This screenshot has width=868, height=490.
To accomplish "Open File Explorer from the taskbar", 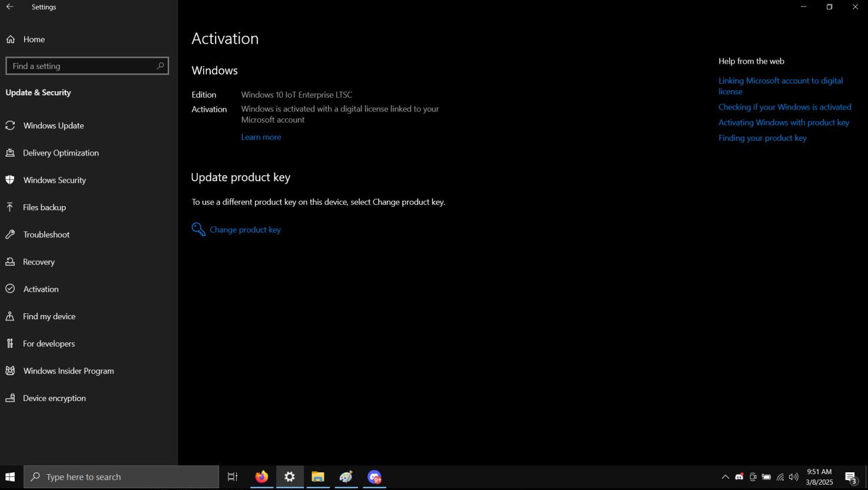I will (x=318, y=477).
